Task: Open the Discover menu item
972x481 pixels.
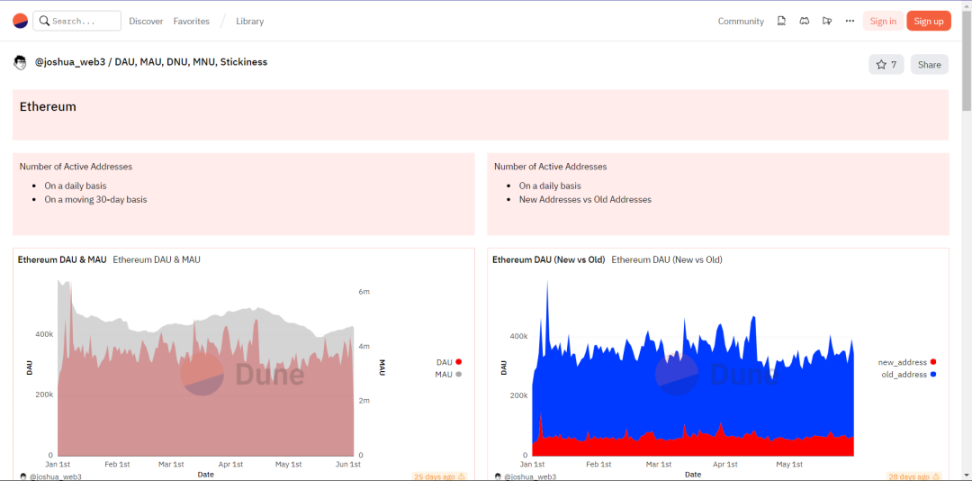Action: click(146, 21)
